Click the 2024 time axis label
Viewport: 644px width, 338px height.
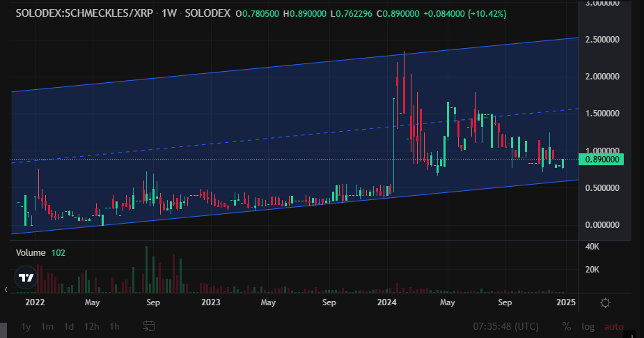pos(387,302)
